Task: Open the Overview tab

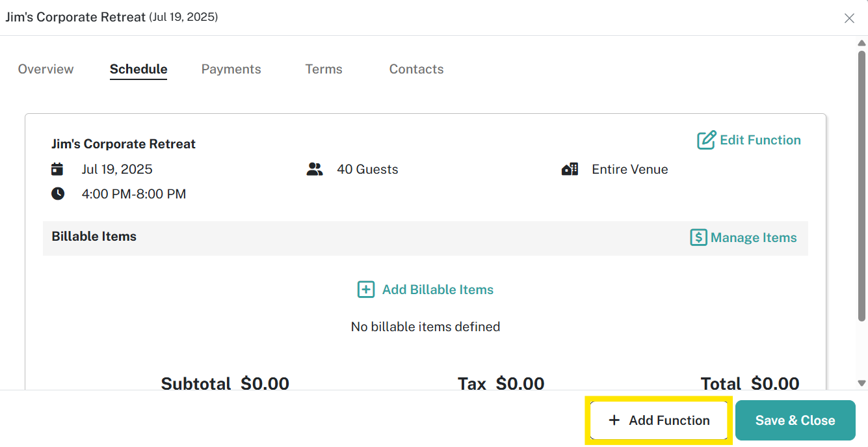Action: coord(46,69)
